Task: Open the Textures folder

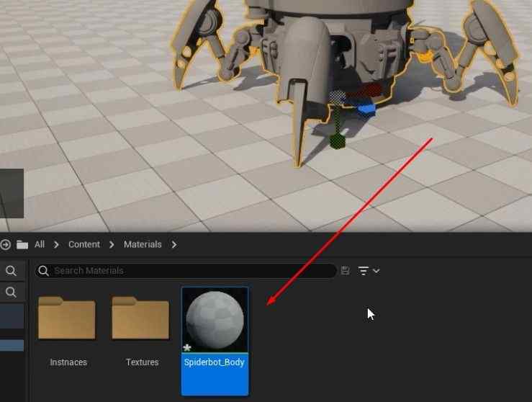Action: point(140,318)
